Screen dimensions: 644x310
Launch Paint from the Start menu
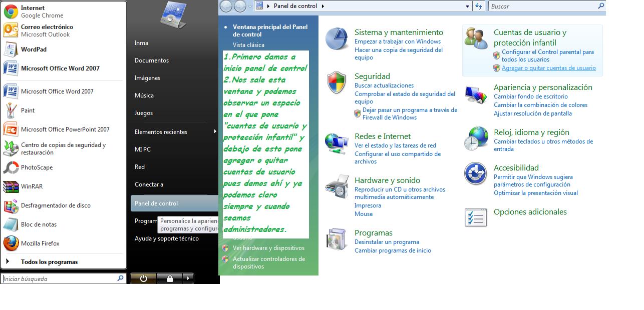63,110
